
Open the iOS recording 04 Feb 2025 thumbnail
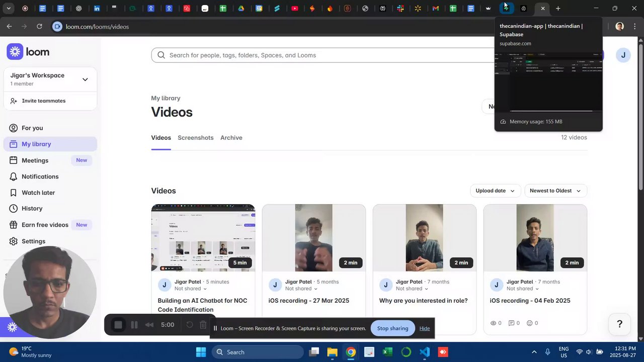click(535, 238)
